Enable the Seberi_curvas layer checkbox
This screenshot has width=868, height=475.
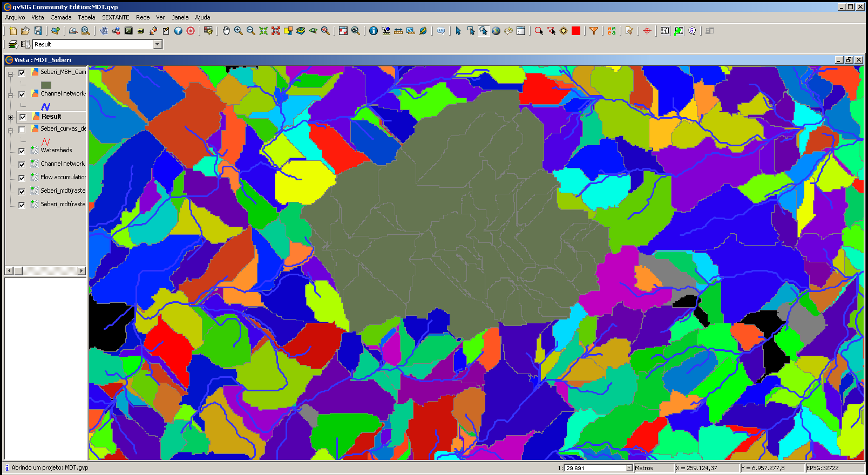point(22,130)
